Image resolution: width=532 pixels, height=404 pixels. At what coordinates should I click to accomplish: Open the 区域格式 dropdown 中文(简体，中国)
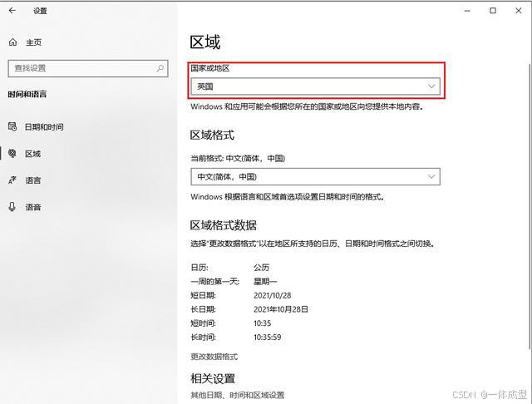click(315, 176)
